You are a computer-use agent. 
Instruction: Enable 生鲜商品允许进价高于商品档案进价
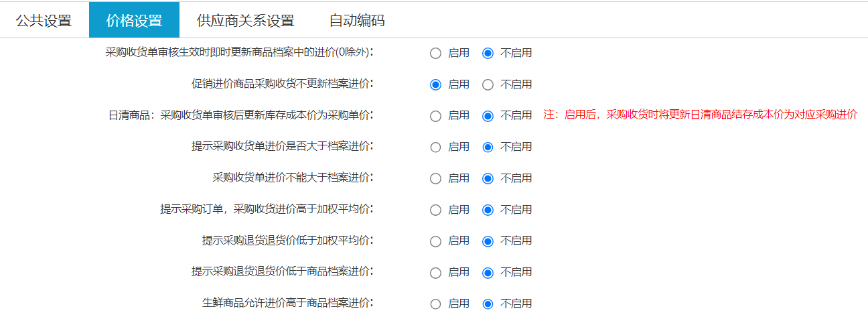pos(436,304)
